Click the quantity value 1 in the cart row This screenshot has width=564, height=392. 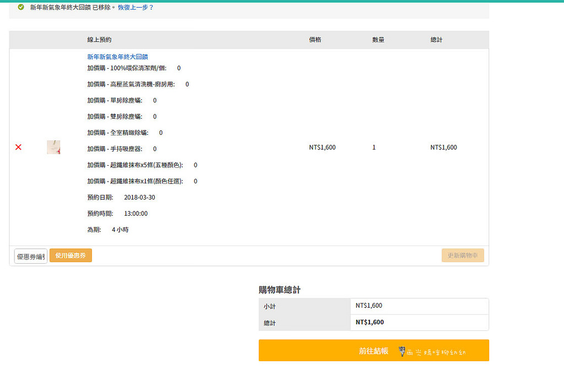[x=374, y=148]
